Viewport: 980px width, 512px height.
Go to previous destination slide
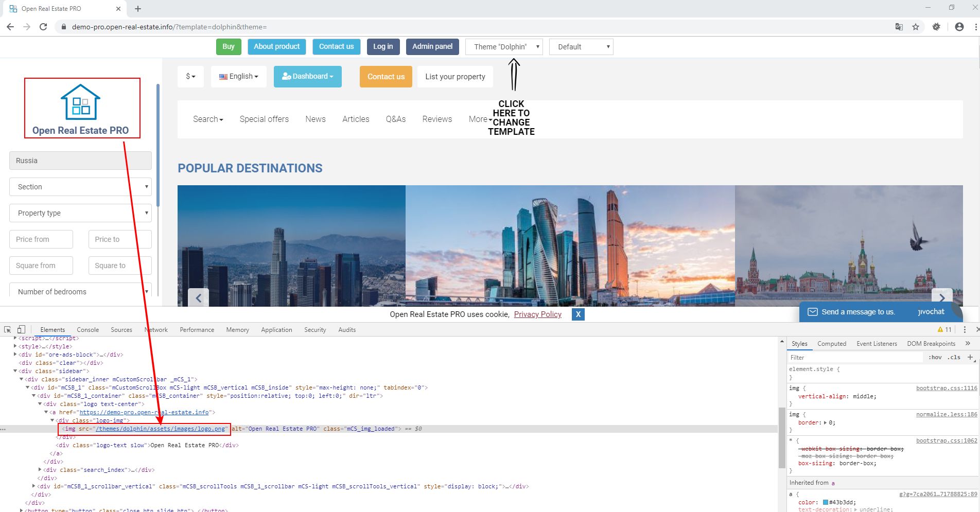tap(198, 297)
